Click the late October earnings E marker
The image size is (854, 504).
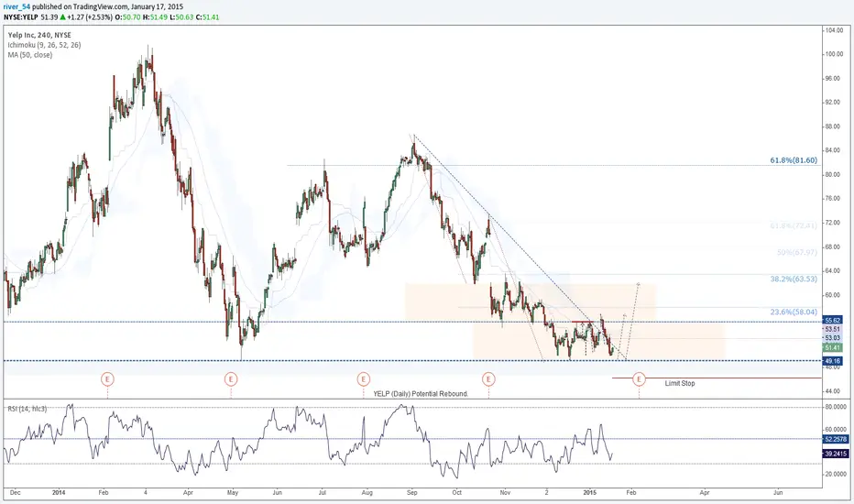pyautogui.click(x=488, y=378)
